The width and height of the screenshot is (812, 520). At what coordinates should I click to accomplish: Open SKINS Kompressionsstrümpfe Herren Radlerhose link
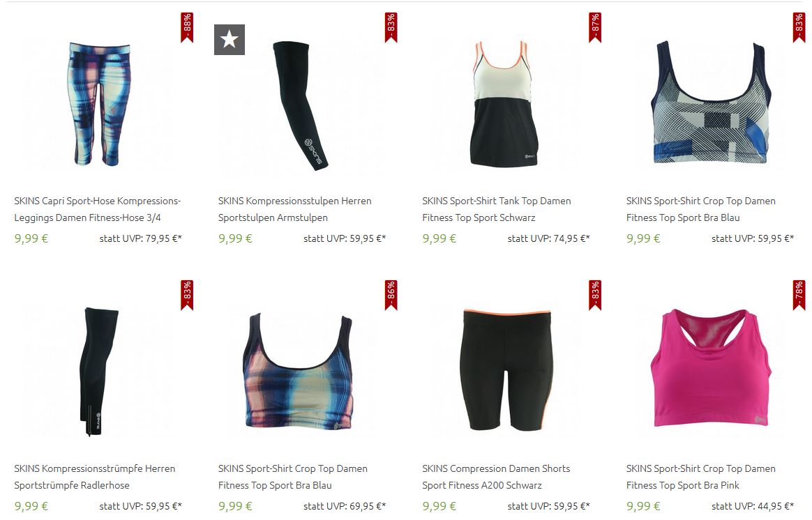click(x=95, y=477)
